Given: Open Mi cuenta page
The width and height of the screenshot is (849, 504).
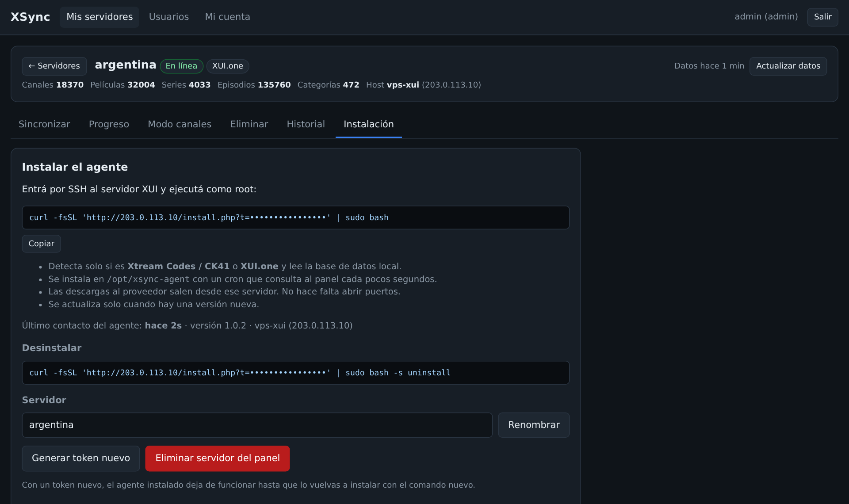Looking at the screenshot, I should (x=227, y=17).
